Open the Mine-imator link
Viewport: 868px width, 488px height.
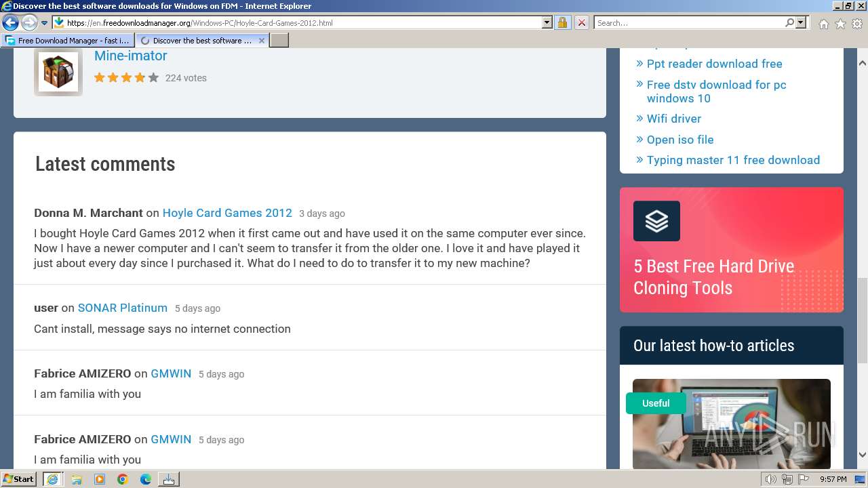coord(130,56)
